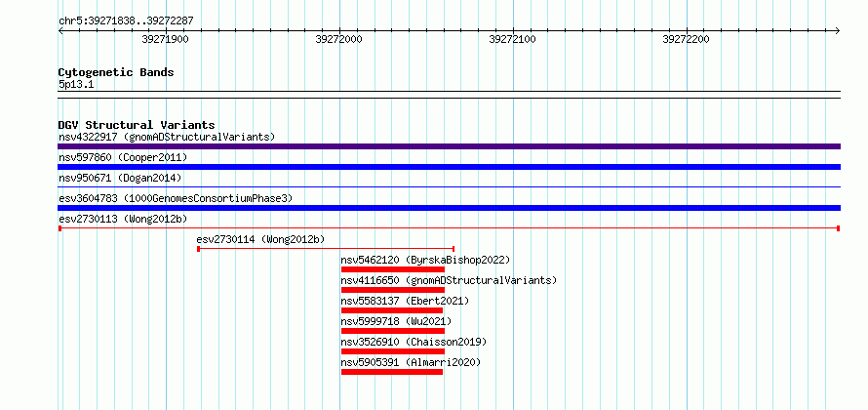Select the red bar under nsv4116650
Image resolution: width=868 pixels, height=410 pixels.
(x=392, y=290)
